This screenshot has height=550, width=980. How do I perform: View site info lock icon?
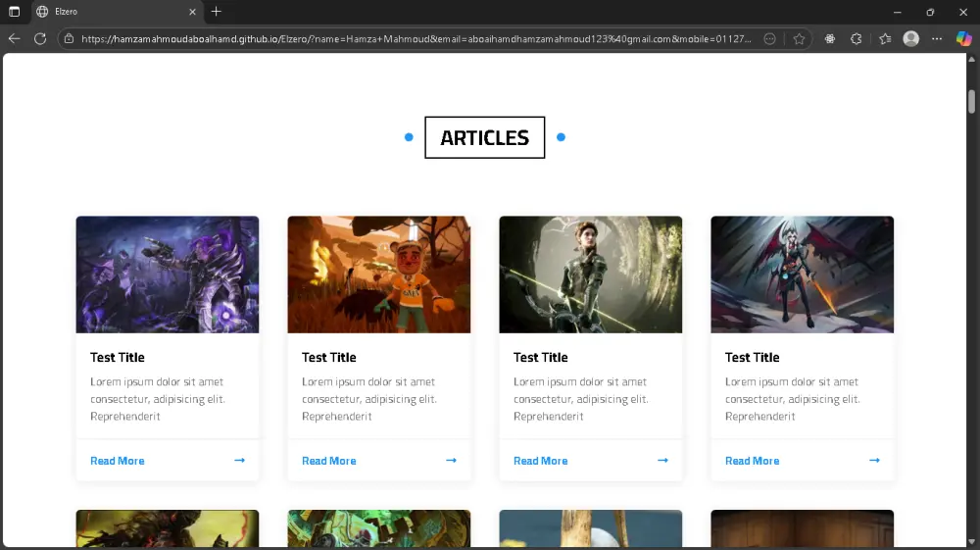(x=69, y=39)
